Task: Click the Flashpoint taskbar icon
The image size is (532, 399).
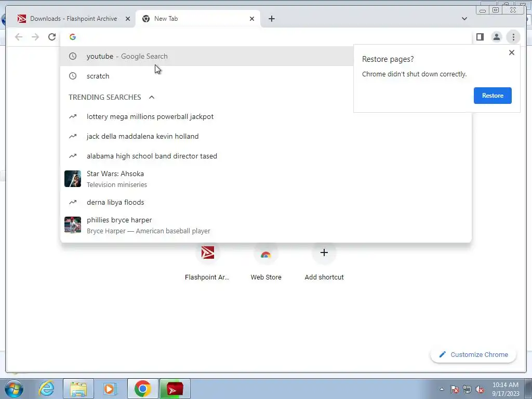Action: point(175,389)
